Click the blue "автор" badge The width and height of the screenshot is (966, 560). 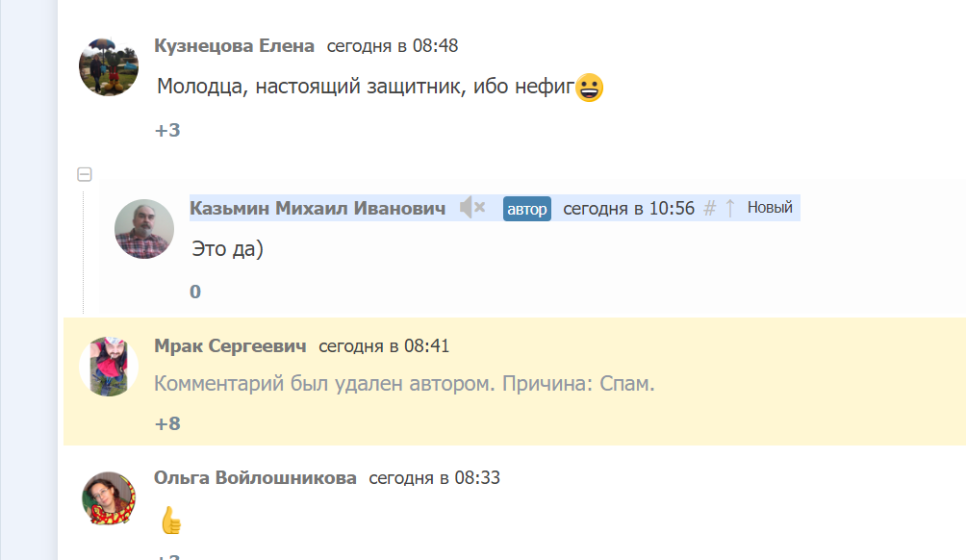coord(527,209)
